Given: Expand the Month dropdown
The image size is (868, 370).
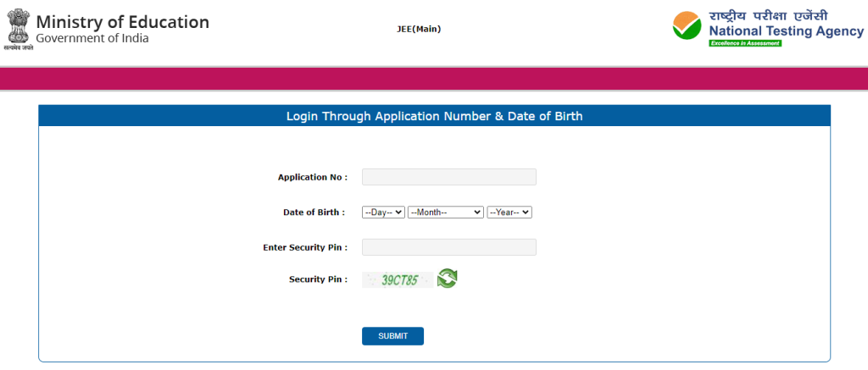Looking at the screenshot, I should [445, 213].
